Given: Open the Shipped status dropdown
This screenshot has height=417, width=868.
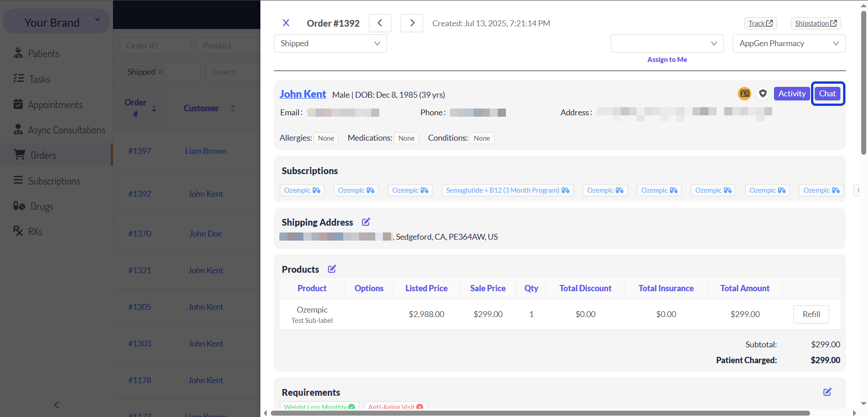Looking at the screenshot, I should click(330, 43).
